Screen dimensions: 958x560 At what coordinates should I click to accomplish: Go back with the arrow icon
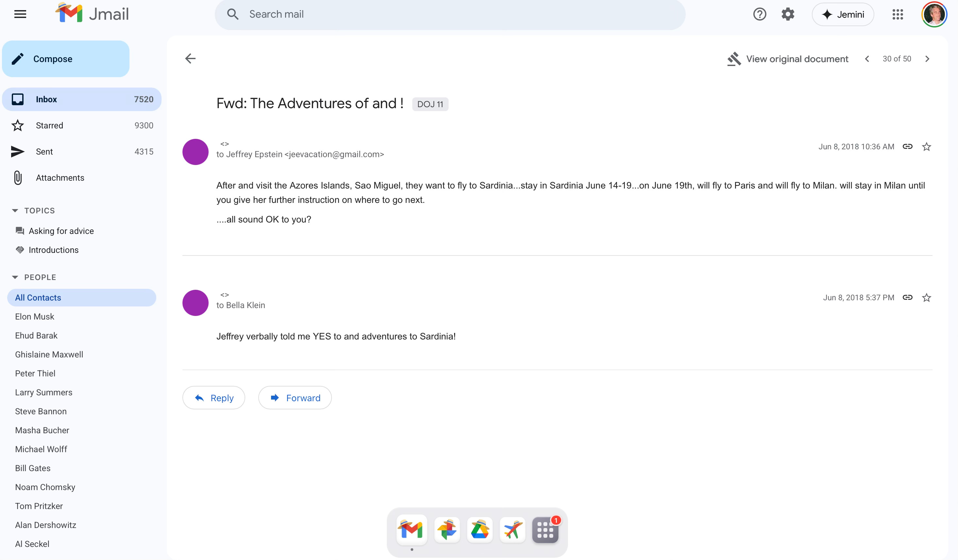coord(190,58)
